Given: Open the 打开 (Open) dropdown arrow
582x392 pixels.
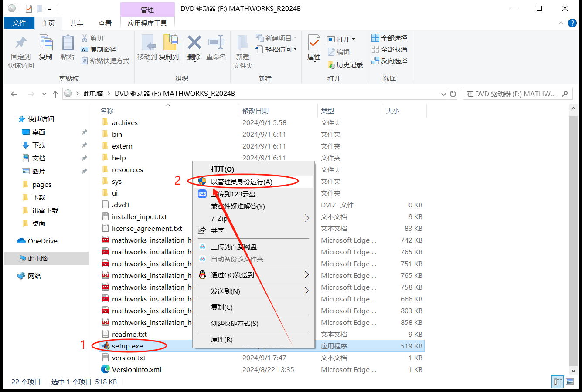Looking at the screenshot, I should pos(354,39).
